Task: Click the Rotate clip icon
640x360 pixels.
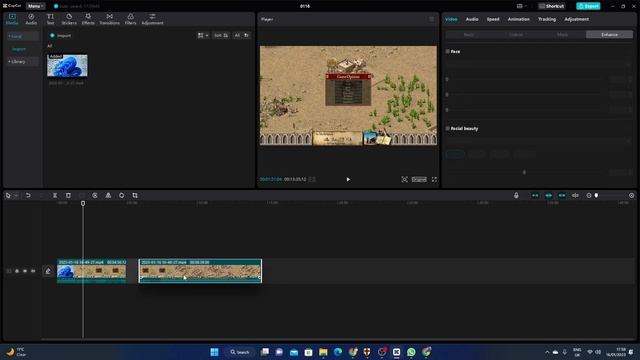Action: (122, 196)
